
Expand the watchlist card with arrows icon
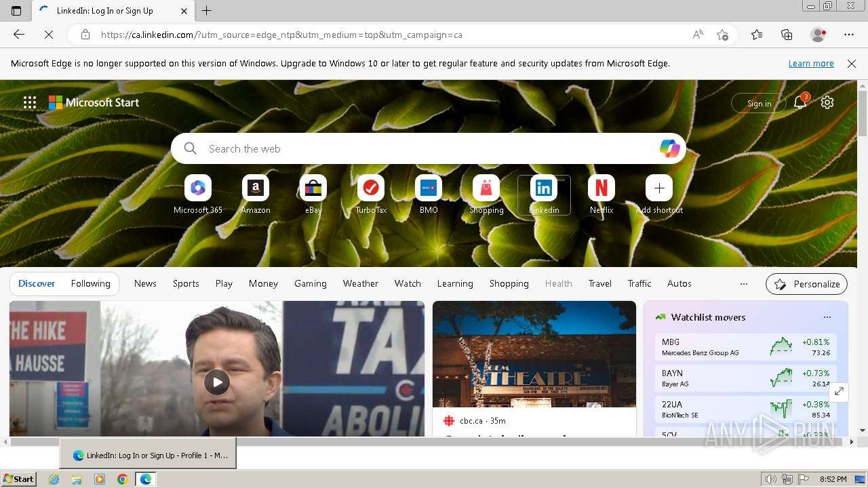[x=839, y=392]
